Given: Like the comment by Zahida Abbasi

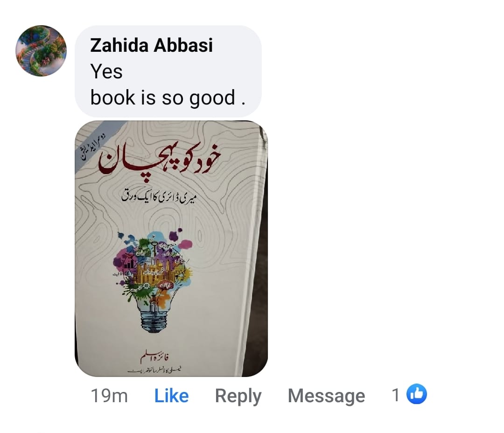Looking at the screenshot, I should [171, 395].
